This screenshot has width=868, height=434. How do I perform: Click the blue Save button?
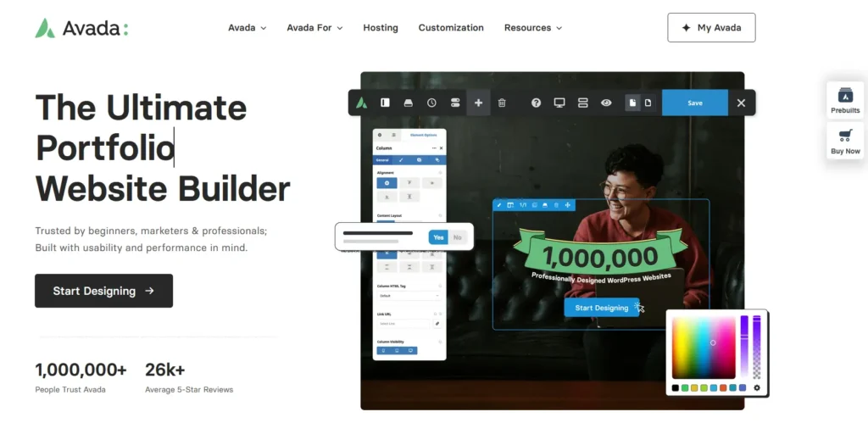695,103
